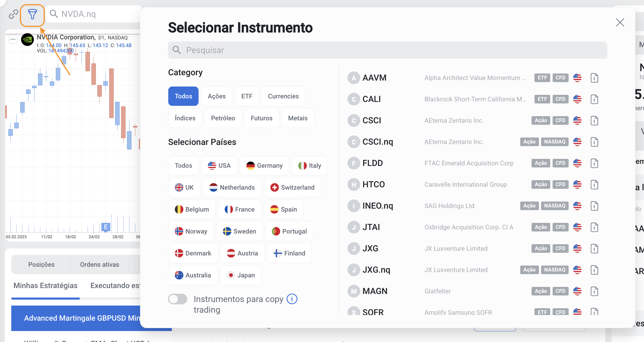Switch to the Posições tab

[x=41, y=265]
